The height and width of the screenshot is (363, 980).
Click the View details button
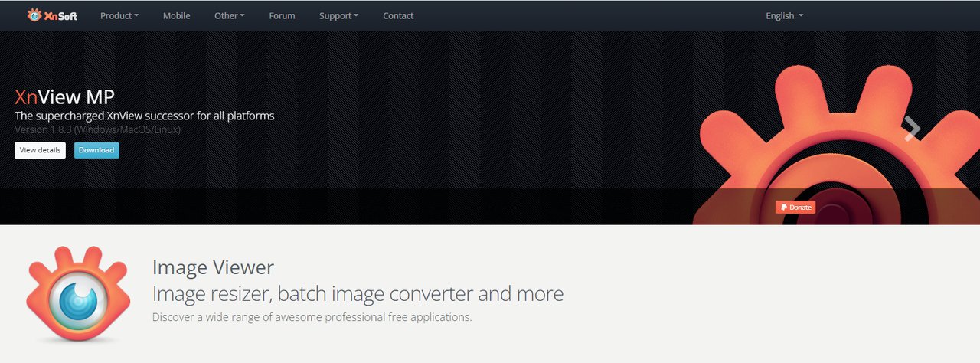tap(40, 150)
